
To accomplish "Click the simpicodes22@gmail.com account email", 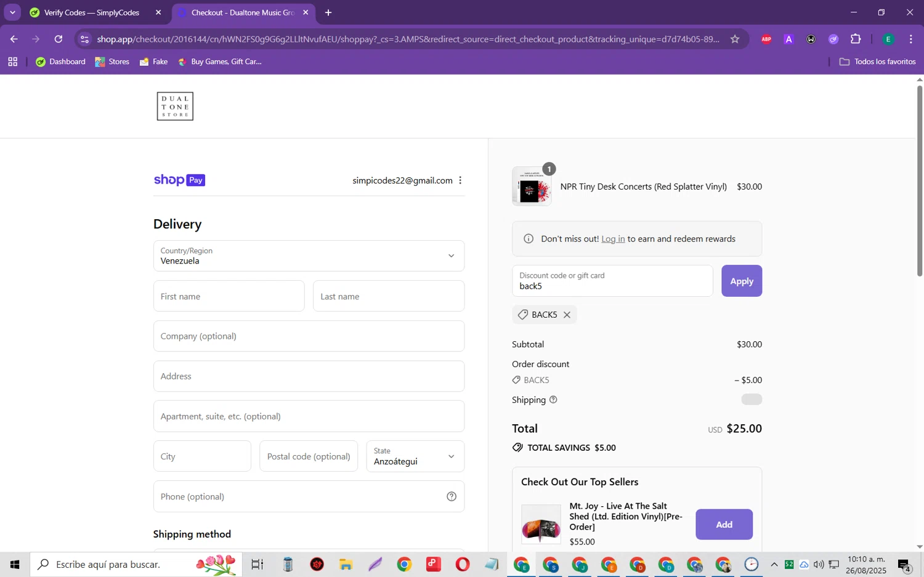I will point(402,180).
